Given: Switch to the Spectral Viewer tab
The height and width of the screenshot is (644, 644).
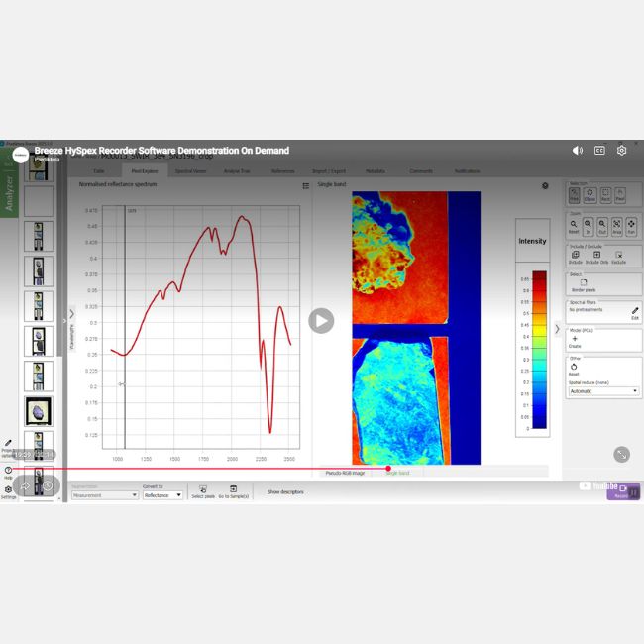Looking at the screenshot, I should (190, 171).
